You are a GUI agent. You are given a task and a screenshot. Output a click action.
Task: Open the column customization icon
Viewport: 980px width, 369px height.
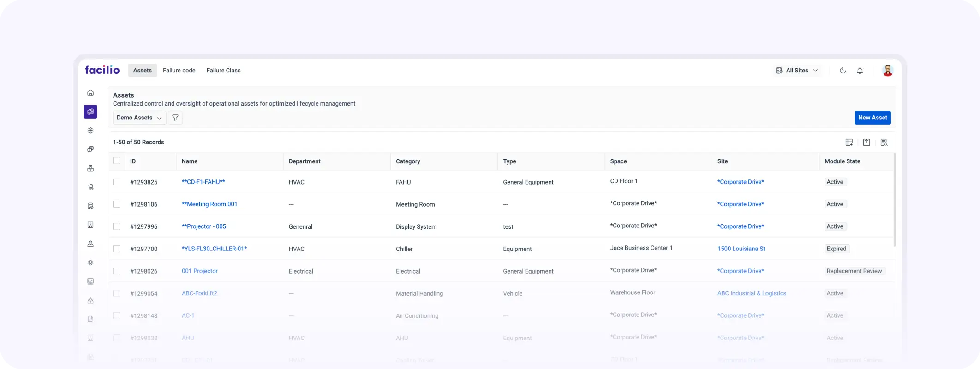pos(849,143)
